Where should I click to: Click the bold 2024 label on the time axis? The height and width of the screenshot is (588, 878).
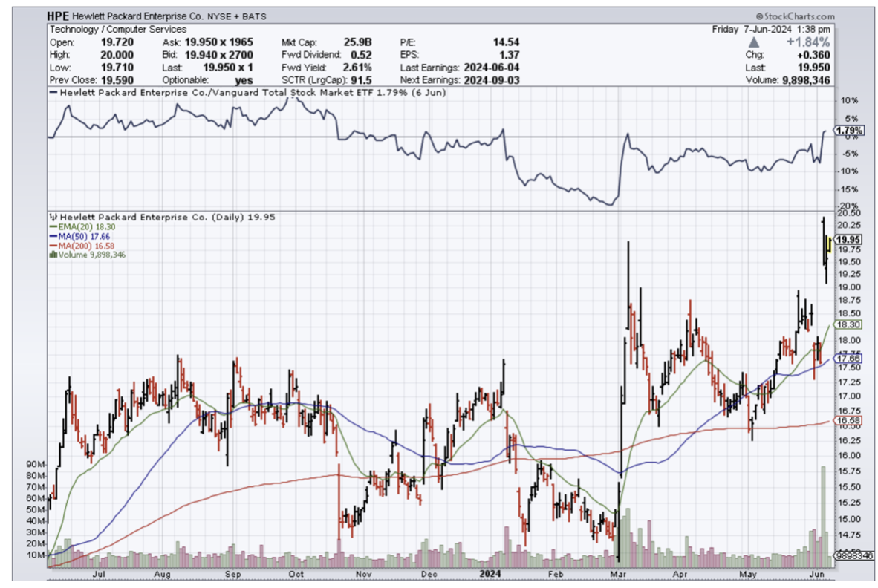pyautogui.click(x=490, y=574)
